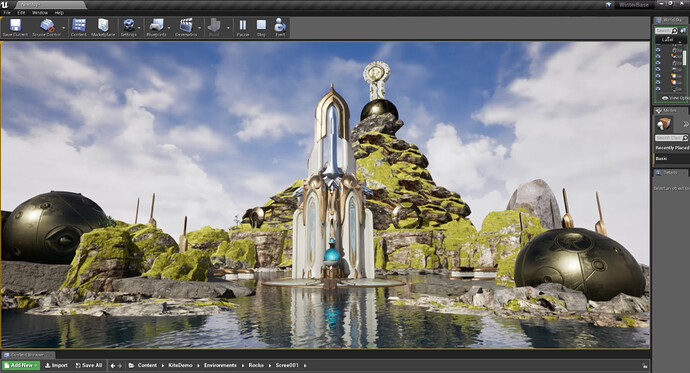Open View Options in World Outliner
The width and height of the screenshot is (690, 373).
[676, 98]
